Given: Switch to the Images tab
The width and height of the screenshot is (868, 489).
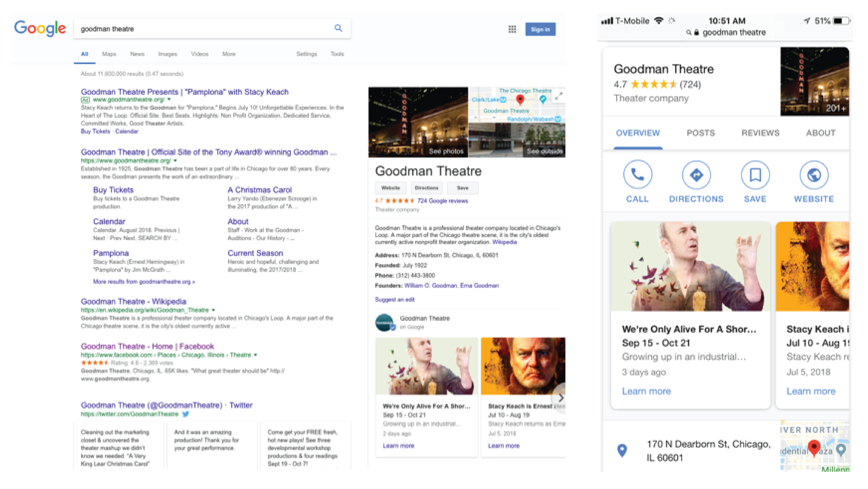Looking at the screenshot, I should coord(167,54).
